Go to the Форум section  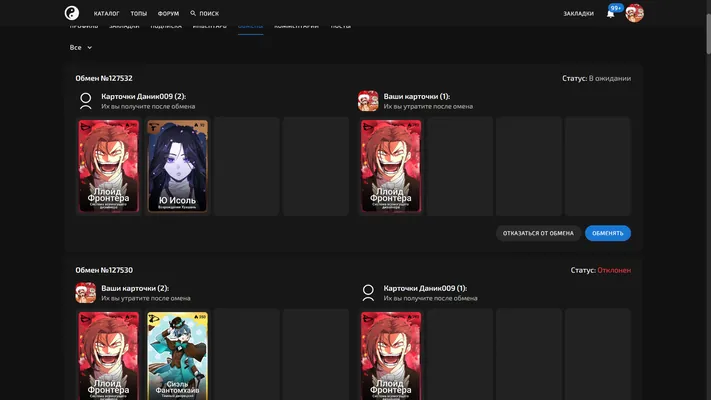(x=168, y=14)
